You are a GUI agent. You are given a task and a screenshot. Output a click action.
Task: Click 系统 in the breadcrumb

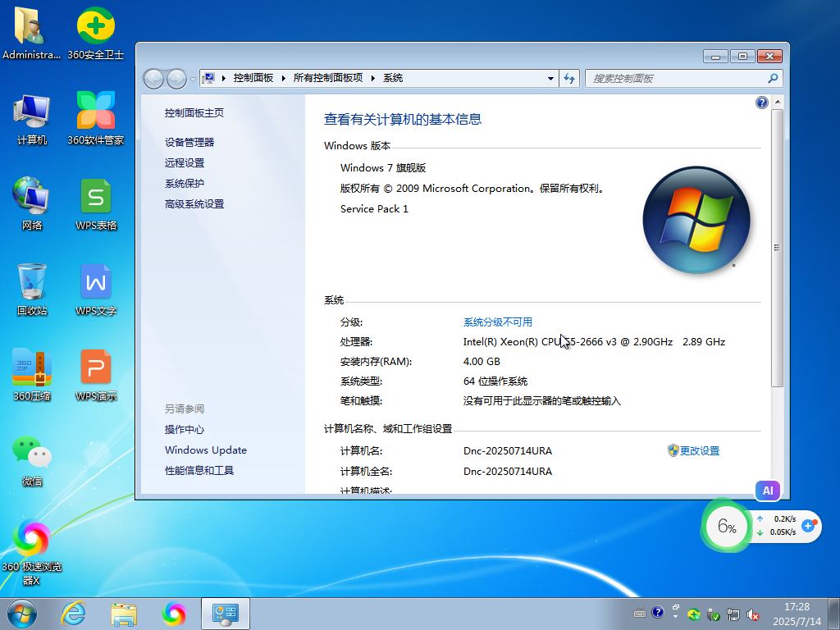(393, 78)
